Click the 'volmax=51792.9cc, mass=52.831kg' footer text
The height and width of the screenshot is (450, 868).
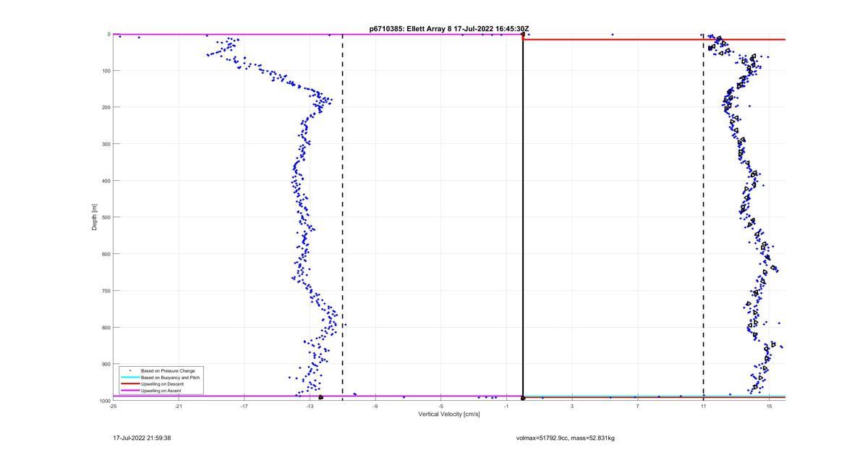coord(566,438)
